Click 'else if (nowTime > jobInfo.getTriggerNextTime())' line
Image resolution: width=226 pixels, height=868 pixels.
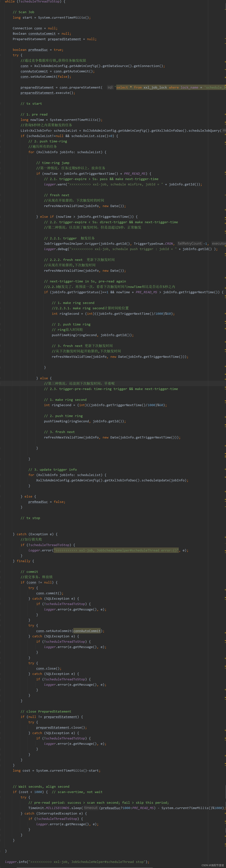pos(87,217)
